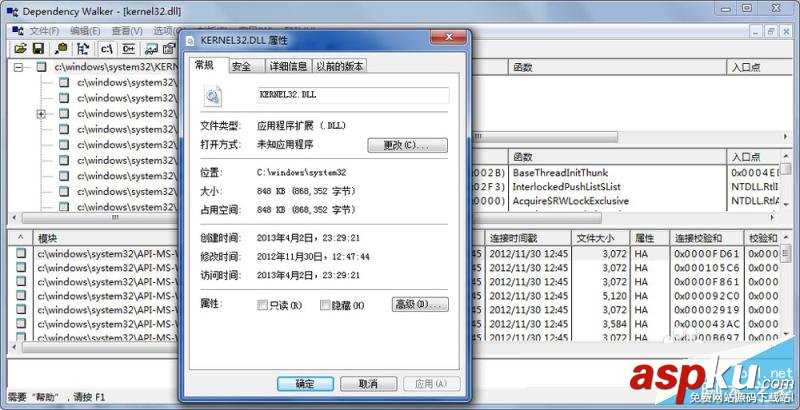800x410 pixels.
Task: Click the 0x0000F861 checksum cell
Action: pyautogui.click(x=707, y=281)
